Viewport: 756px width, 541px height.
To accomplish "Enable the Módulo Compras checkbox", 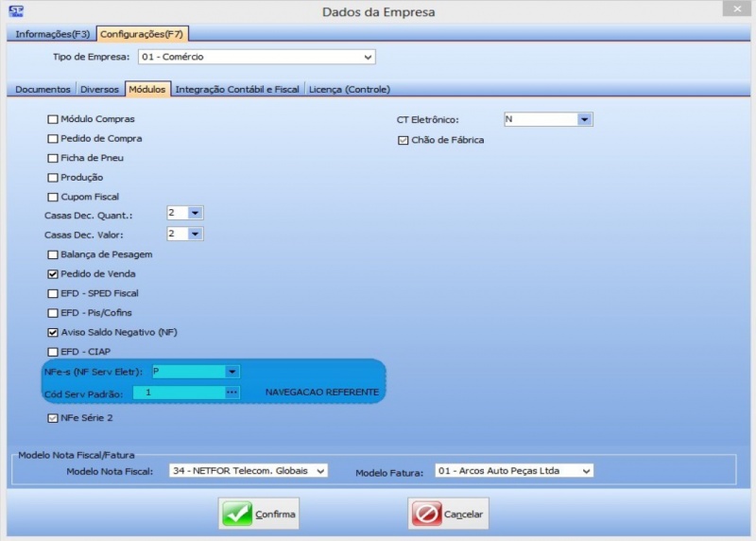I will pyautogui.click(x=53, y=119).
